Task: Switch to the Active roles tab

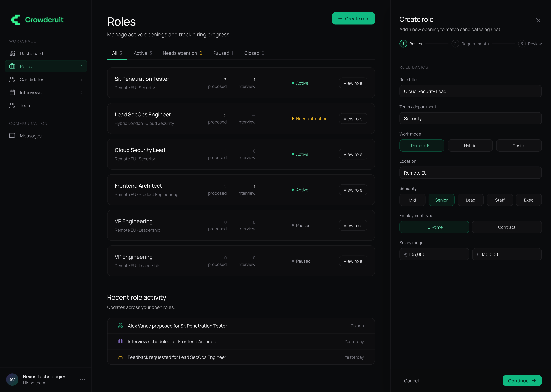Action: 143,53
